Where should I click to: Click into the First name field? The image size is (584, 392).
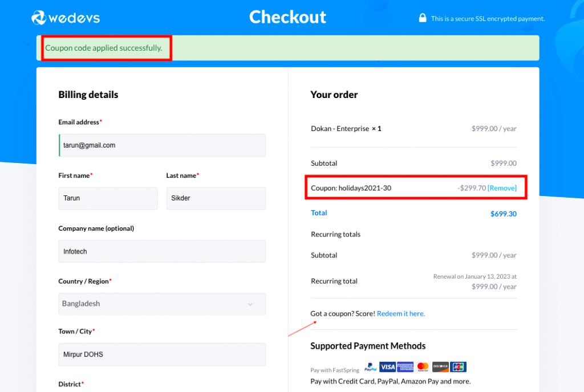point(108,198)
